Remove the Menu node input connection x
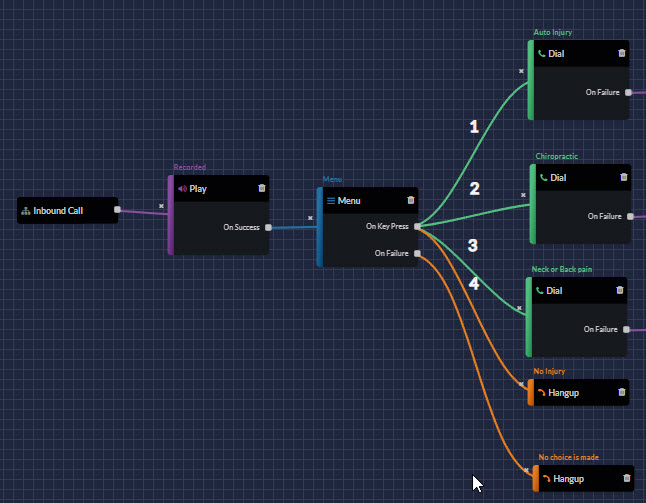This screenshot has width=646, height=503. pyautogui.click(x=310, y=217)
